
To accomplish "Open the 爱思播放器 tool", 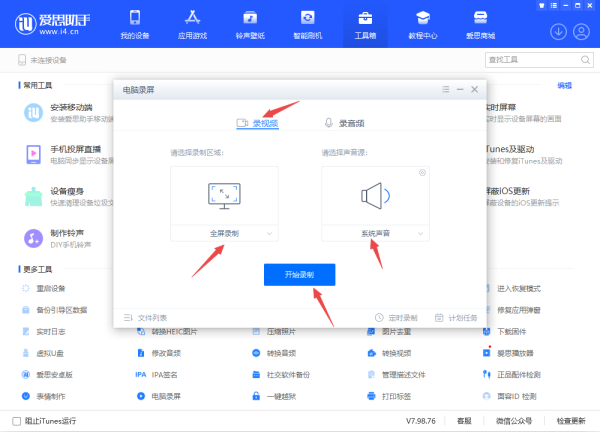I will pyautogui.click(x=508, y=353).
